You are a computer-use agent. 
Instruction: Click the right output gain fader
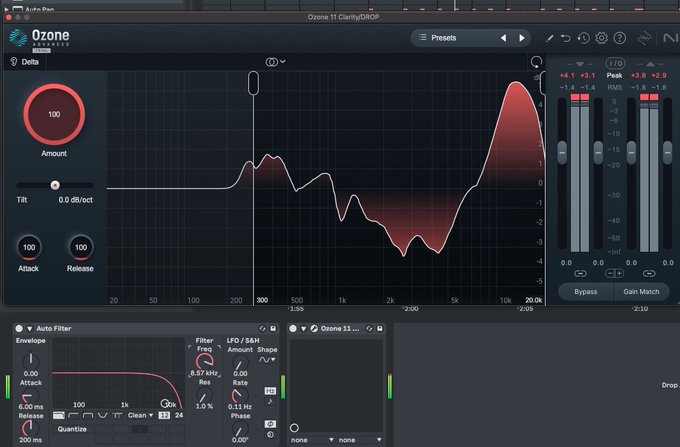[x=667, y=153]
